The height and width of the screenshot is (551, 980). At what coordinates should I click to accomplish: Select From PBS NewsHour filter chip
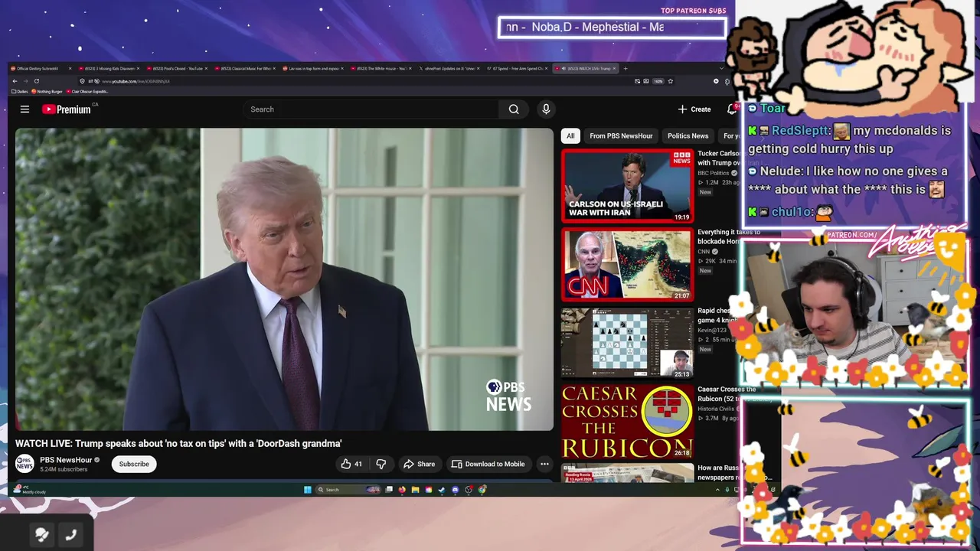click(x=621, y=136)
